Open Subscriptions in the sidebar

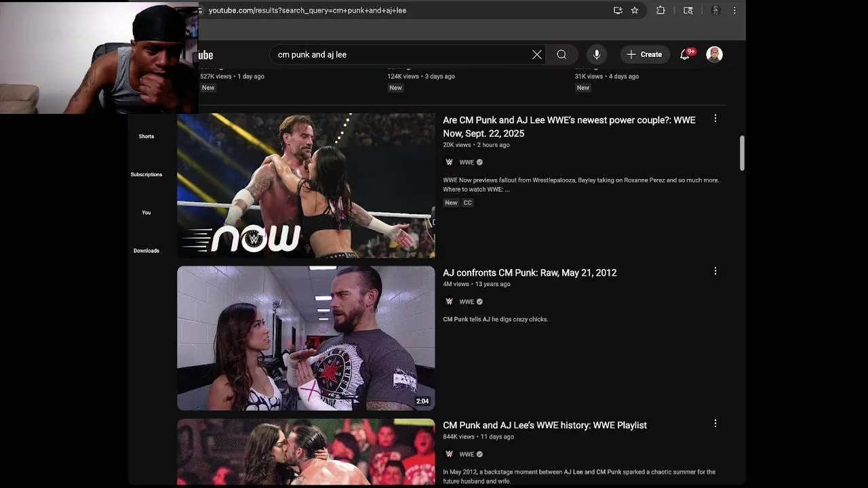tap(146, 174)
